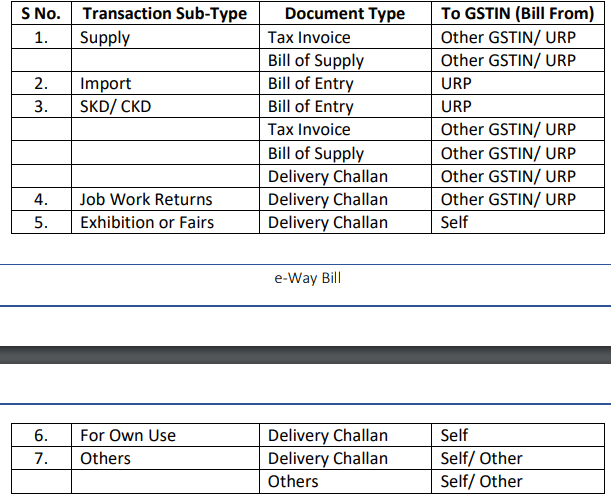Click the dark page separator bar

click(305, 354)
